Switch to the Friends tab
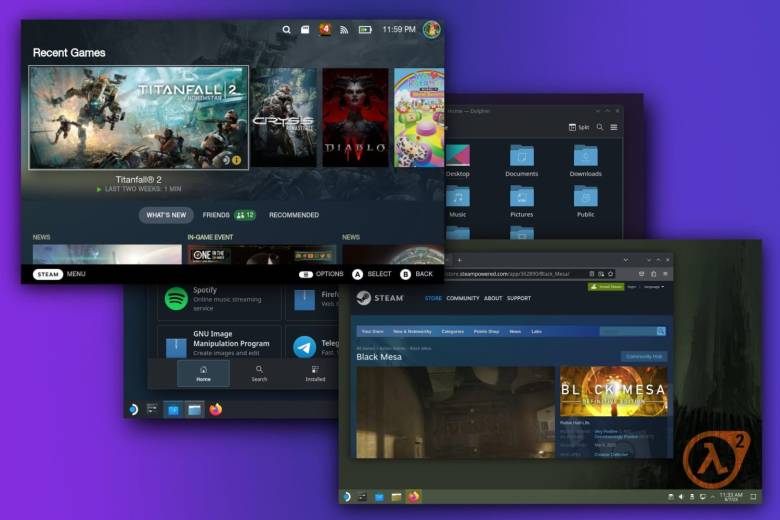Screen dimensions: 780x520 [229, 215]
